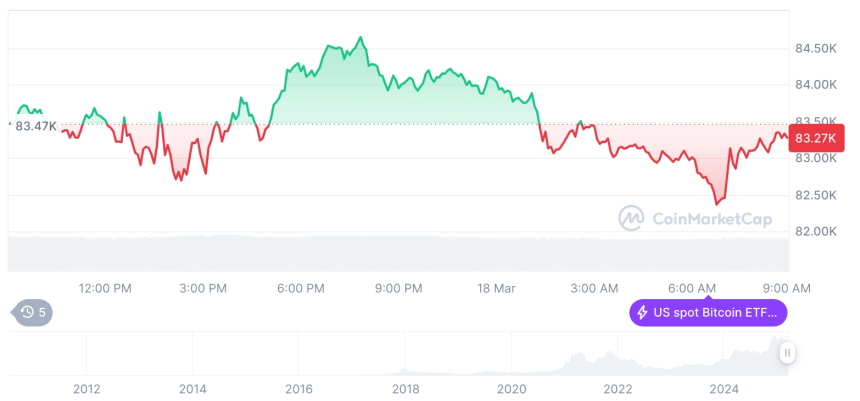Click the 18 Mar date axis label

(495, 289)
